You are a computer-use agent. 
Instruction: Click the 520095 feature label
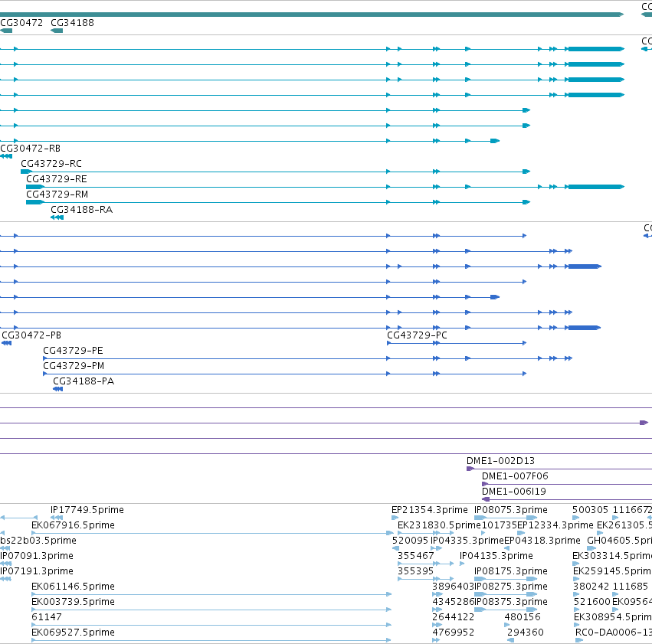pyautogui.click(x=410, y=541)
